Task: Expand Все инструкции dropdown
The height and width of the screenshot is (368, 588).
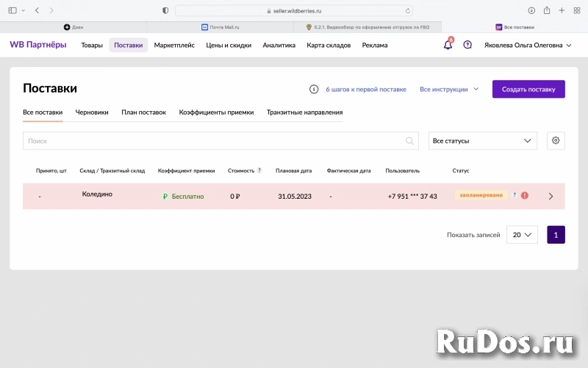Action: [449, 89]
